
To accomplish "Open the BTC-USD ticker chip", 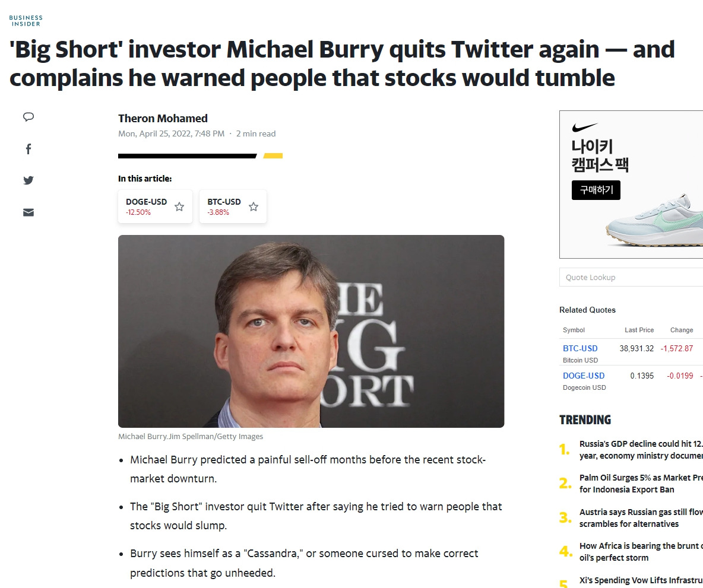I will tap(233, 206).
